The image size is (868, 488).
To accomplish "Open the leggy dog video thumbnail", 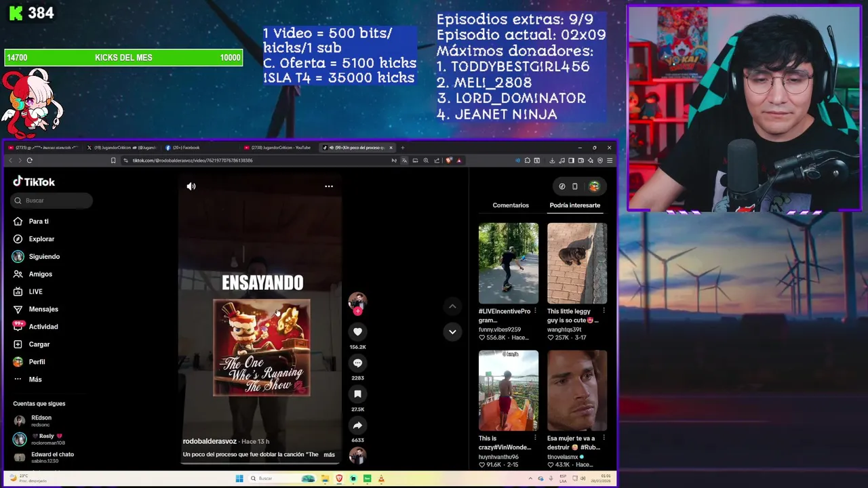I will [577, 263].
